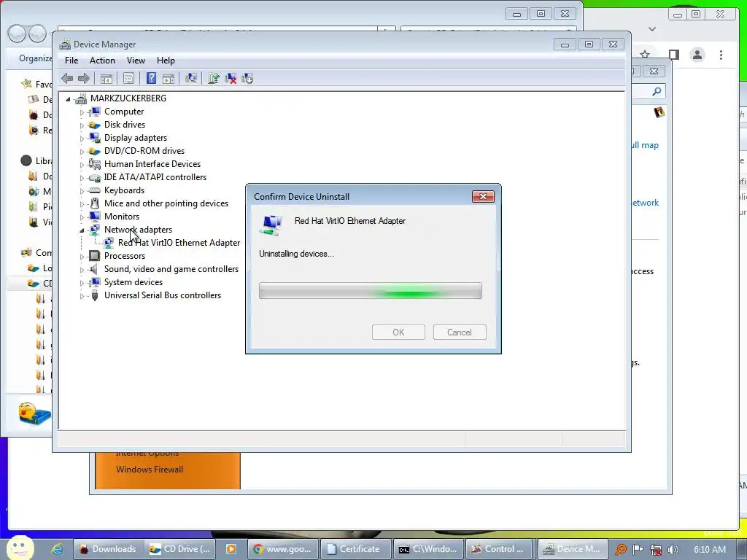Click the Keyboards category icon
This screenshot has height=560, width=747.
coord(95,190)
